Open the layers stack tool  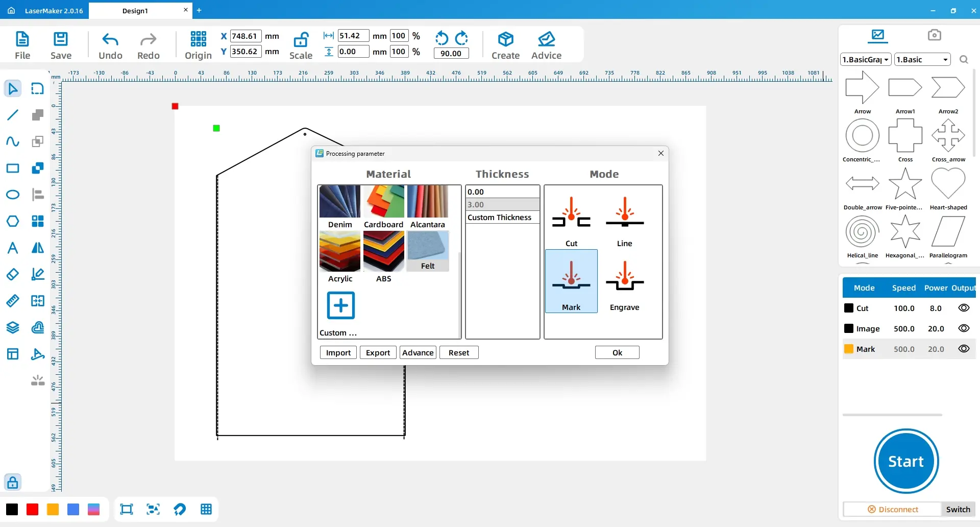13,327
